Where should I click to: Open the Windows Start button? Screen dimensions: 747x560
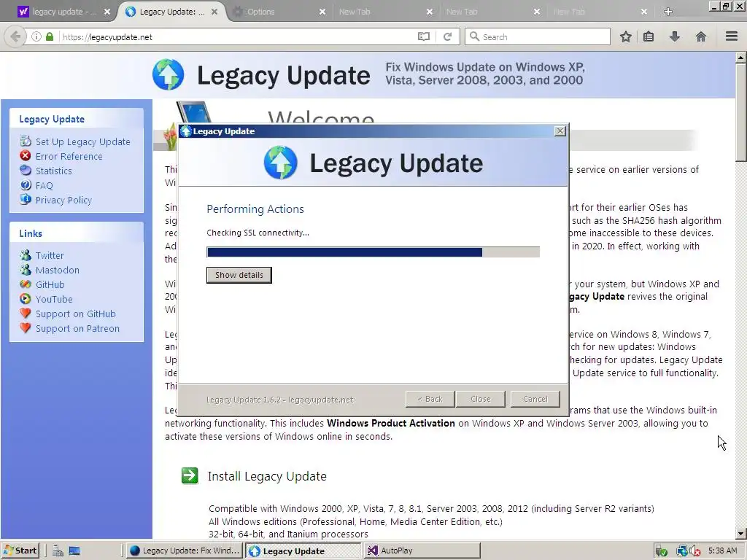pos(20,551)
